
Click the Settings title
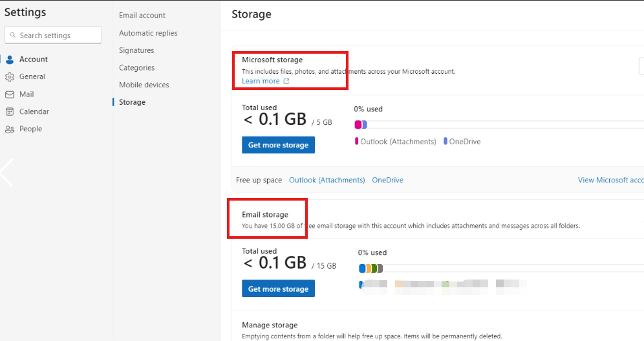[x=25, y=12]
